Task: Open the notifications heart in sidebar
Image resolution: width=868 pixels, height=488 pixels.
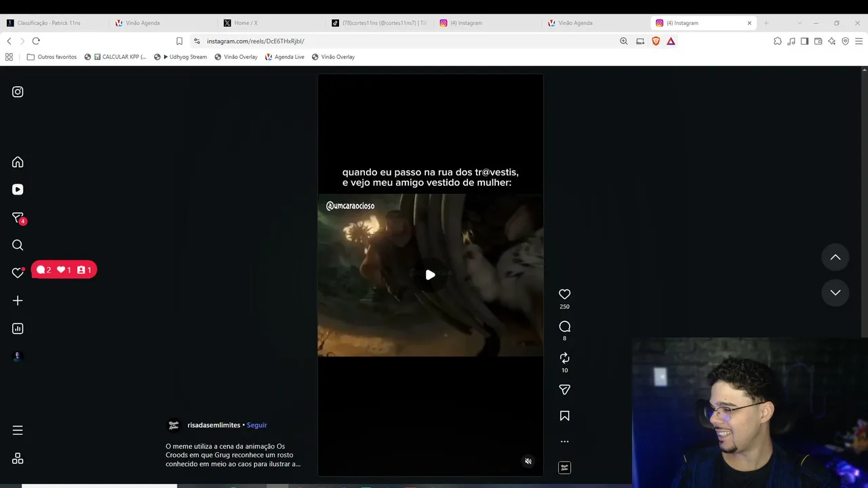Action: [x=18, y=272]
